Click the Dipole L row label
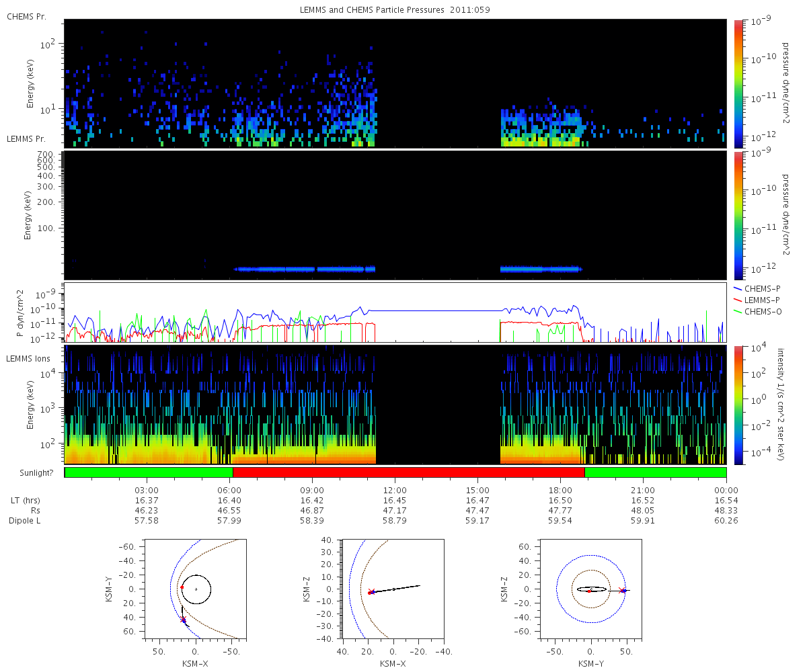Viewport: 807px width, 672px height. coord(27,521)
